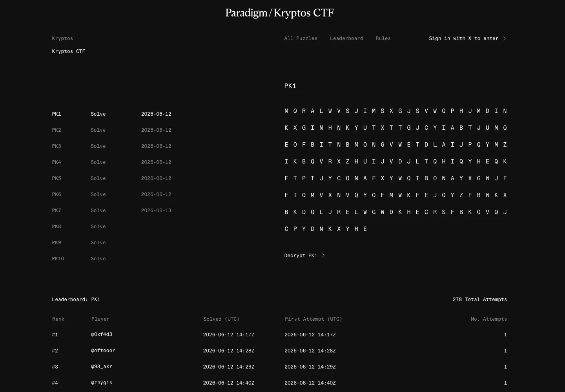Select puzzle PK9 in the list
The width and height of the screenshot is (565, 392).
(x=56, y=243)
